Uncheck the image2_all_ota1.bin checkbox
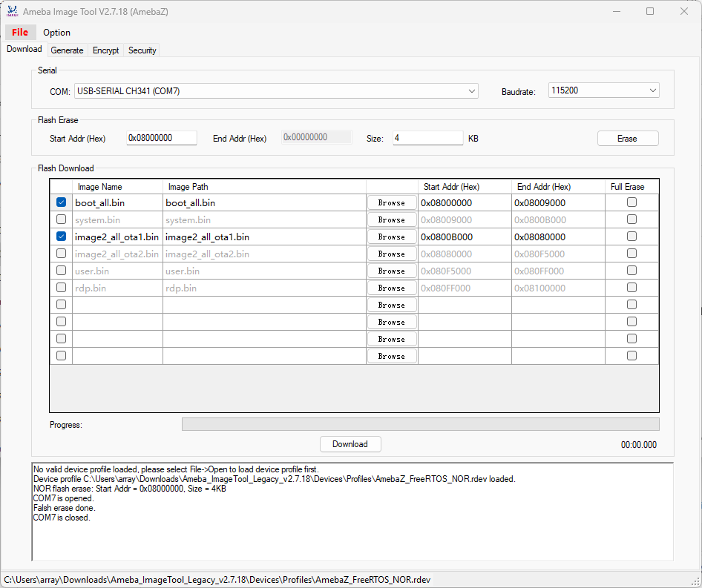Screen dimensions: 702x588 pyautogui.click(x=61, y=237)
